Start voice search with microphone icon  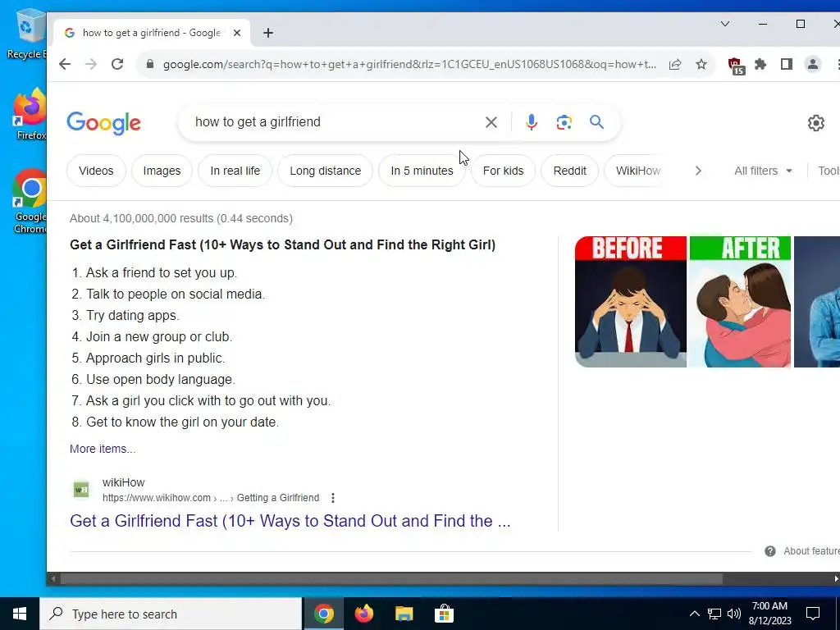531,123
